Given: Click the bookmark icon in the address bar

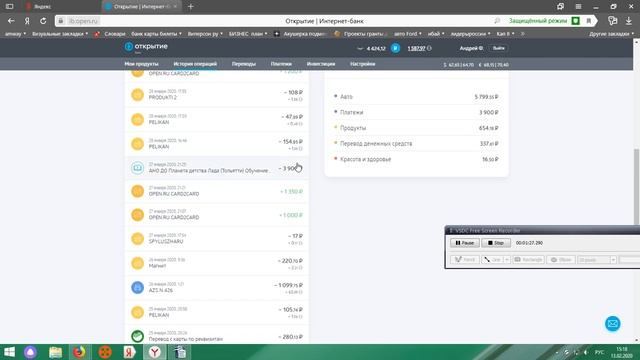Looking at the screenshot, I should (589, 21).
